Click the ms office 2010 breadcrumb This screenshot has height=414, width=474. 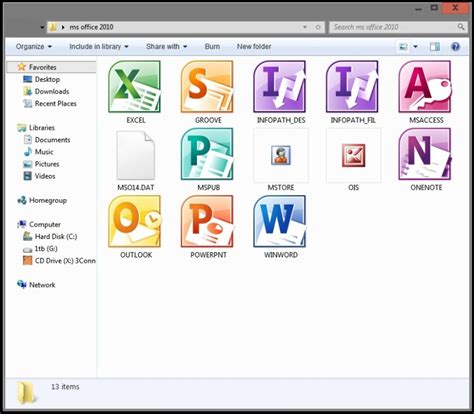[91, 27]
